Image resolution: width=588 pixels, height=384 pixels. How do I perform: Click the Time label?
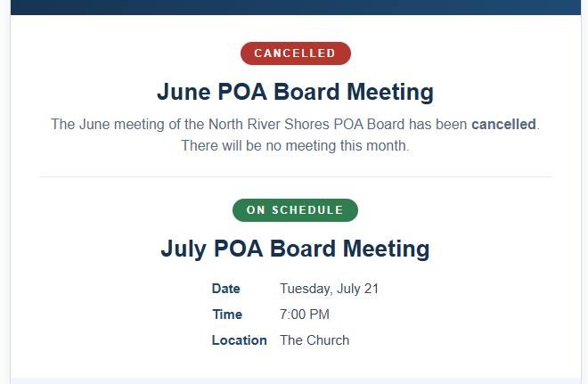pyautogui.click(x=227, y=315)
